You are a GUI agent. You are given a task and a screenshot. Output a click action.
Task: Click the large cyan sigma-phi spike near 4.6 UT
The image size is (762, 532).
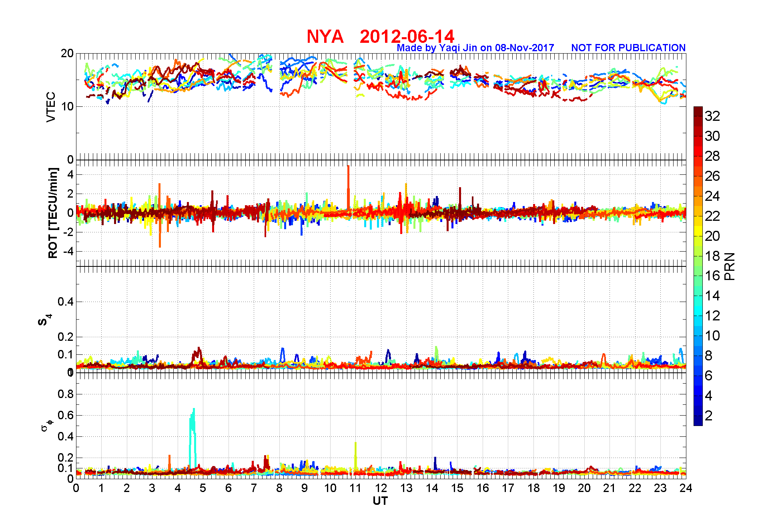(x=193, y=438)
